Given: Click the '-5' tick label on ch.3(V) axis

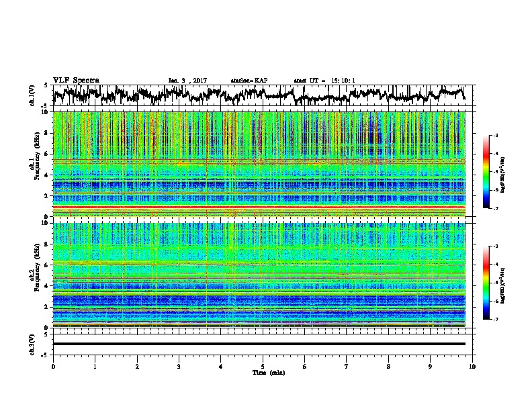Looking at the screenshot, I should point(45,355).
